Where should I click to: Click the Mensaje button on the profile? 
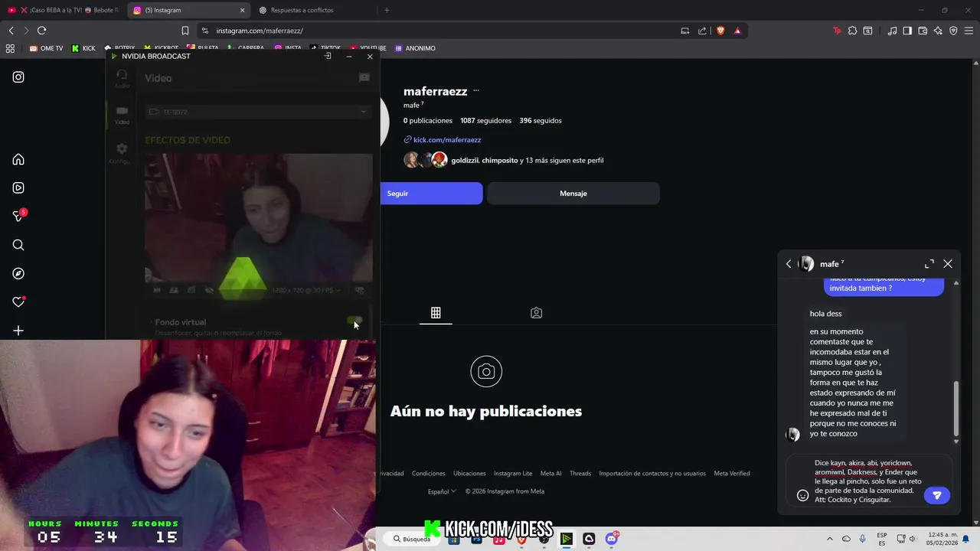573,194
